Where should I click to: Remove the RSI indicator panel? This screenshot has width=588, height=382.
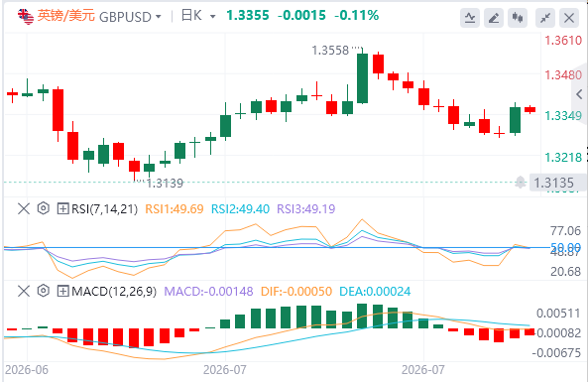pyautogui.click(x=24, y=208)
